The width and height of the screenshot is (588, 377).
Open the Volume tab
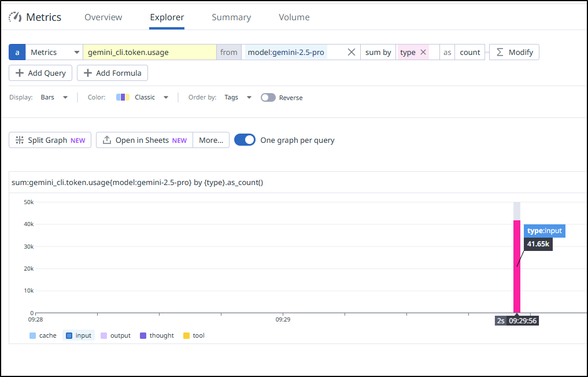tap(294, 17)
